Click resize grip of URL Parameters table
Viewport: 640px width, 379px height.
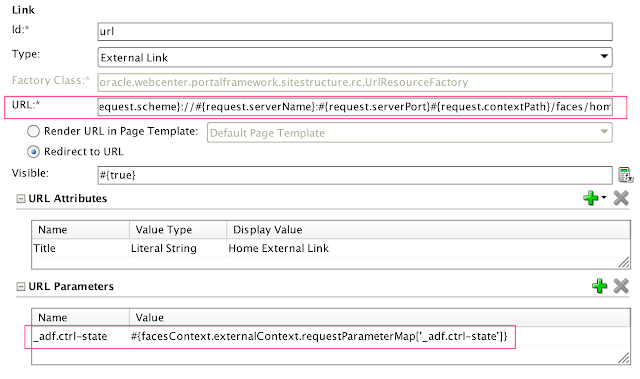(624, 358)
